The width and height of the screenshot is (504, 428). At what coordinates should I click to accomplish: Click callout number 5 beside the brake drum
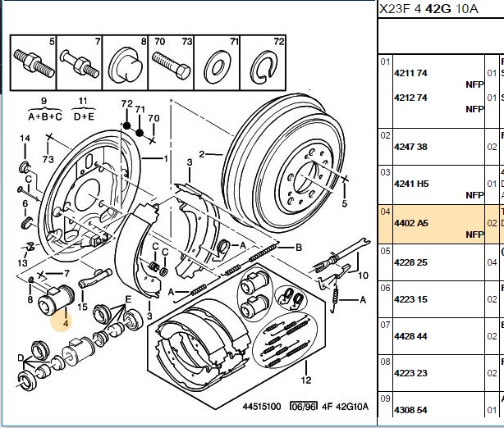[x=344, y=203]
